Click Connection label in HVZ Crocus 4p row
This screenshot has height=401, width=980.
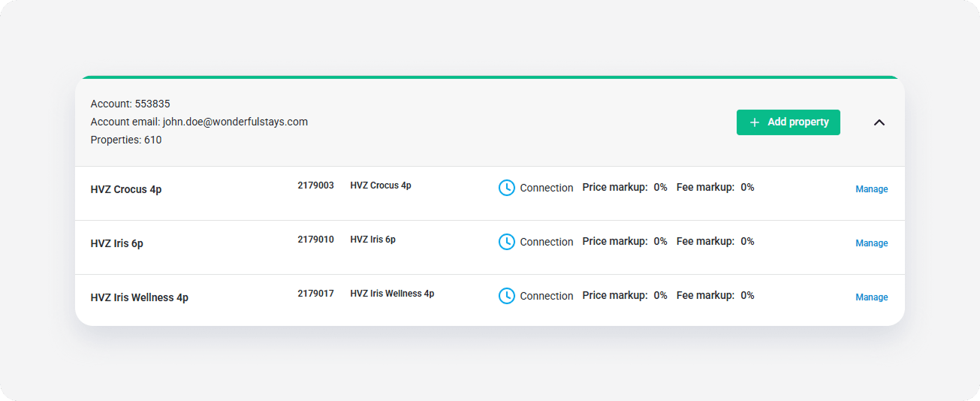click(x=547, y=188)
